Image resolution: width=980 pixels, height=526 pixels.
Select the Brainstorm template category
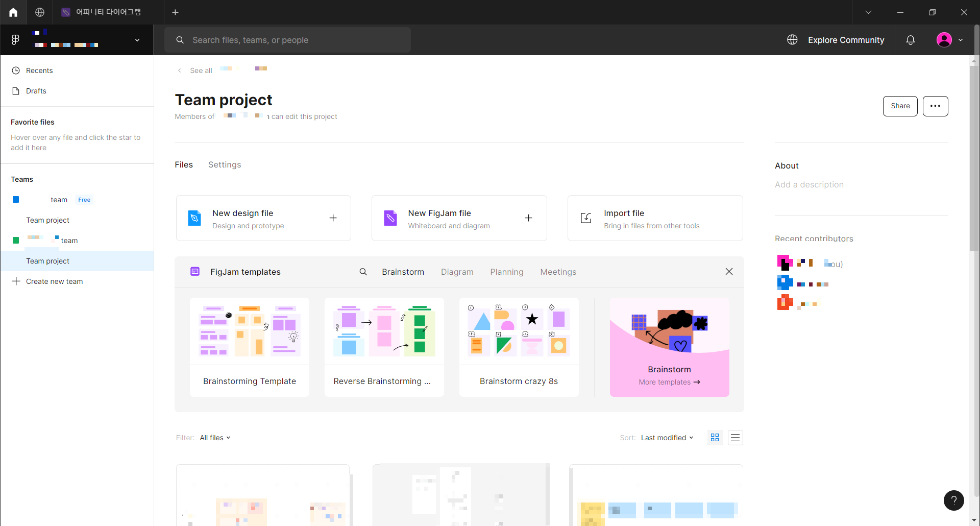tap(403, 272)
